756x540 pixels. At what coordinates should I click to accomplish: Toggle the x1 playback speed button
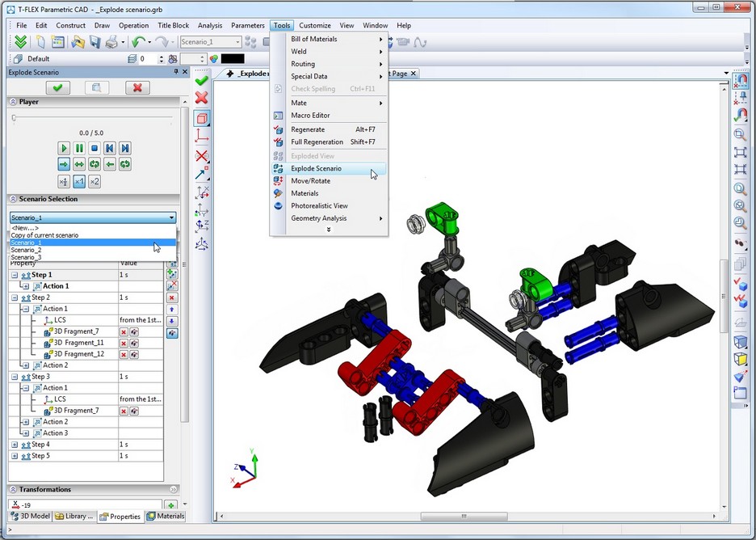(x=79, y=181)
